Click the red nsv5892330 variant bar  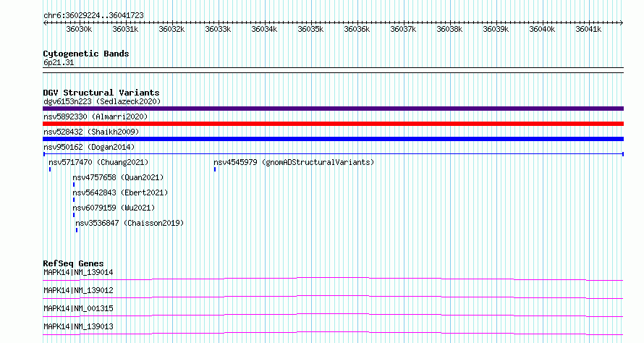point(333,124)
